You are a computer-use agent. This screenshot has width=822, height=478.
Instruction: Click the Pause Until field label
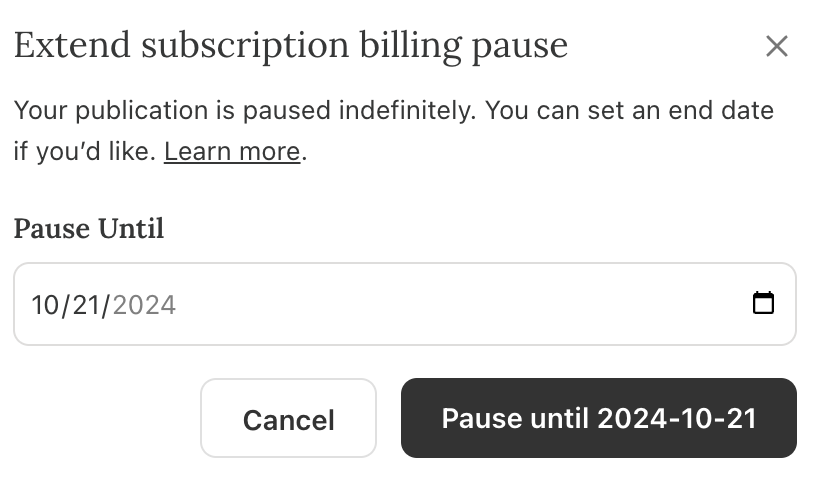coord(89,229)
